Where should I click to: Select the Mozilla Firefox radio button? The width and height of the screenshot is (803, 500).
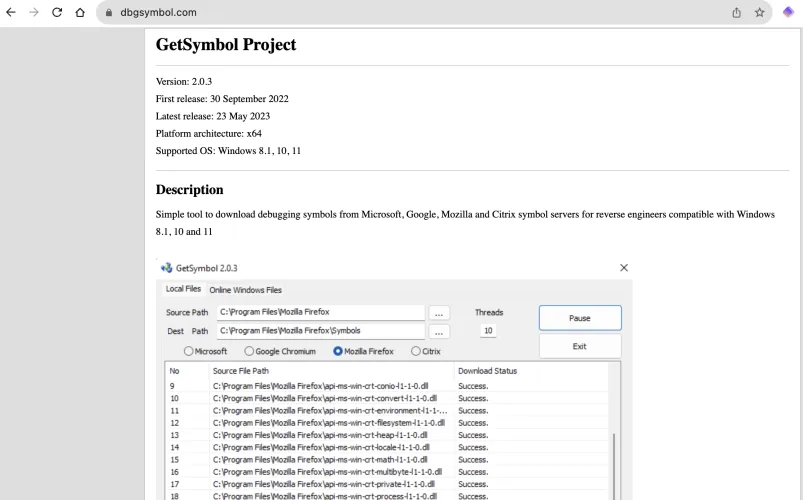(337, 351)
